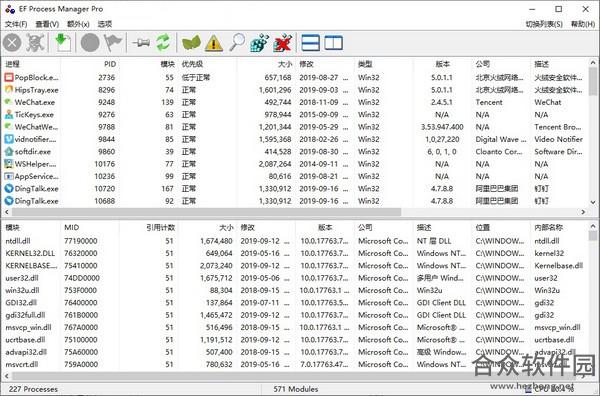
Task: Click the red X cubes icon
Action: pyautogui.click(x=283, y=43)
